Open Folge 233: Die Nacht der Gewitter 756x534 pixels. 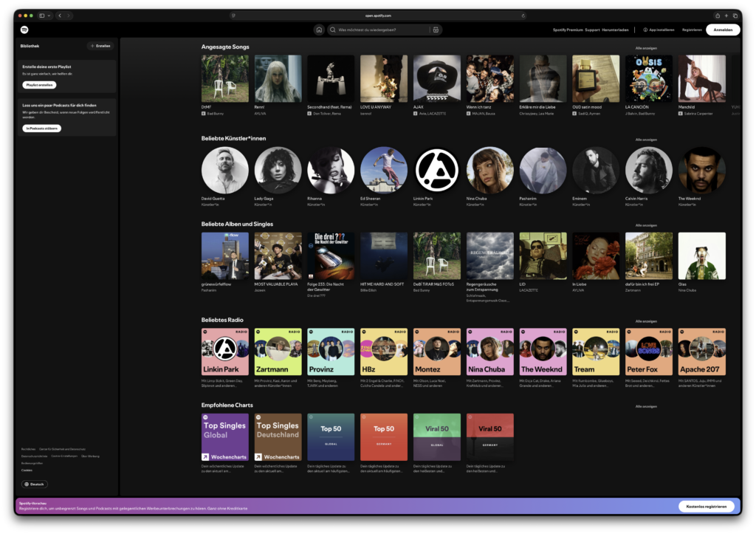[x=331, y=256]
